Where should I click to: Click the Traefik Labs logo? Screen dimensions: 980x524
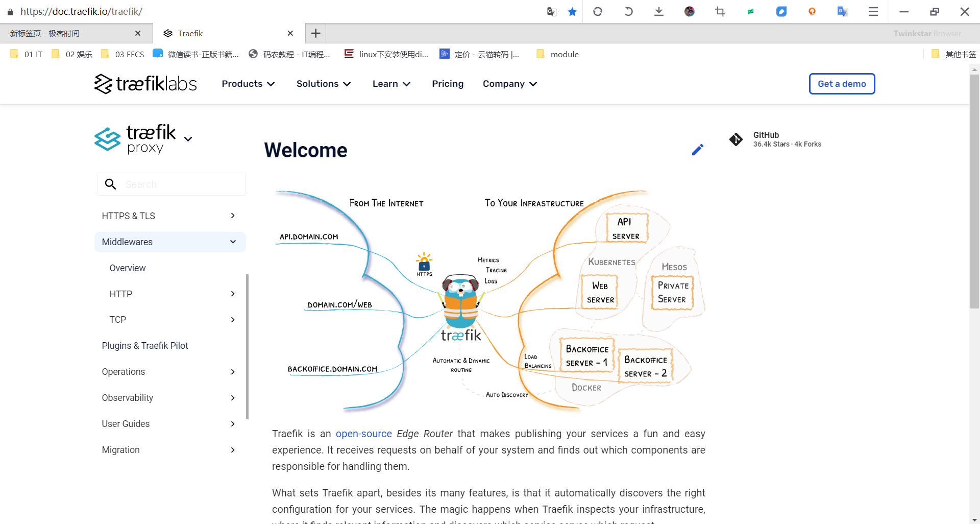coord(145,84)
